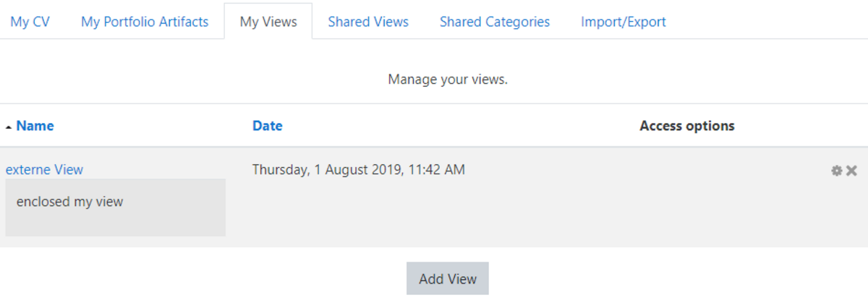Open the My Portfolio Artifacts tab
The image size is (868, 303).
pyautogui.click(x=145, y=22)
